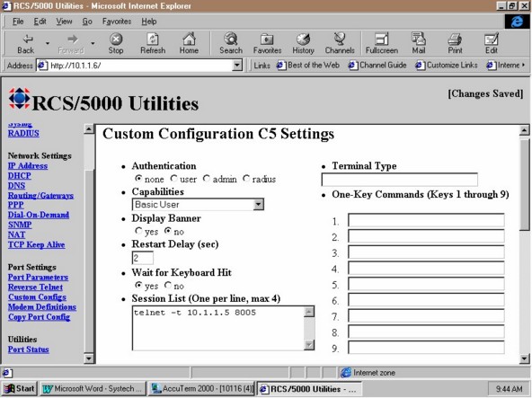Screen dimensions: 532x398
Task: Expand the Address bar dropdown arrow
Action: (x=237, y=66)
